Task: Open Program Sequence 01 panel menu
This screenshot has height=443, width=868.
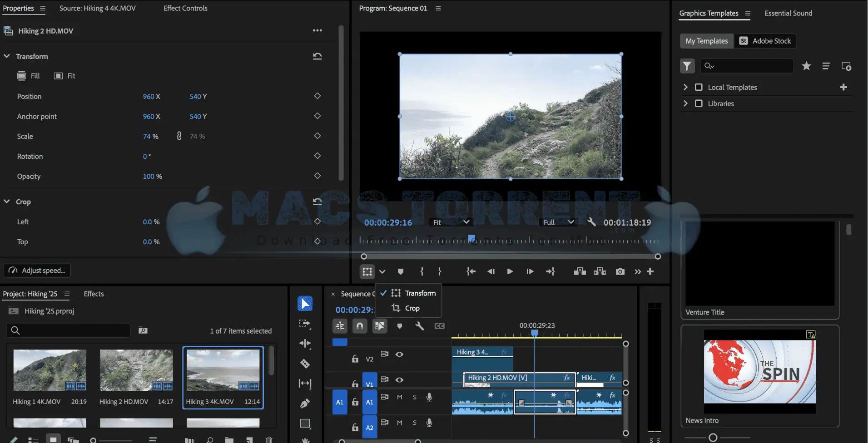Action: (438, 8)
